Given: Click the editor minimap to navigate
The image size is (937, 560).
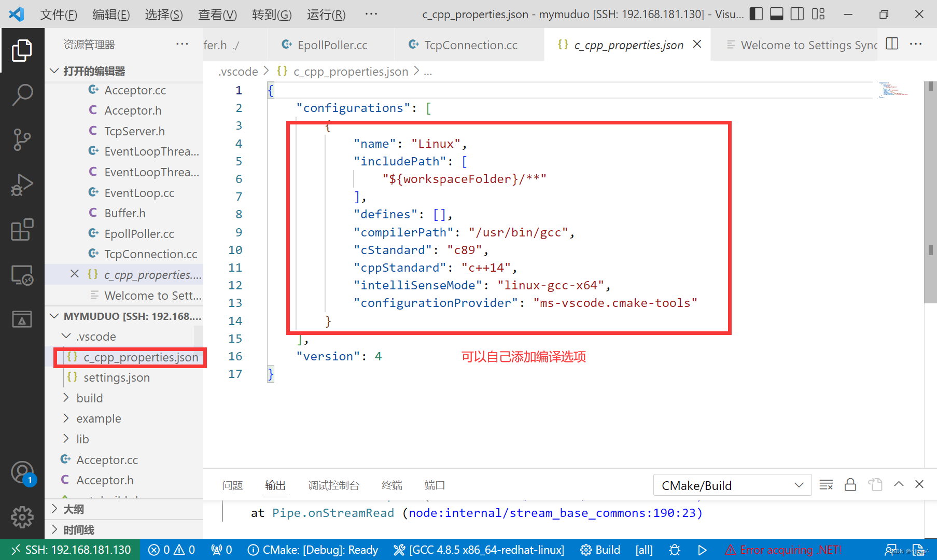Looking at the screenshot, I should (x=893, y=91).
